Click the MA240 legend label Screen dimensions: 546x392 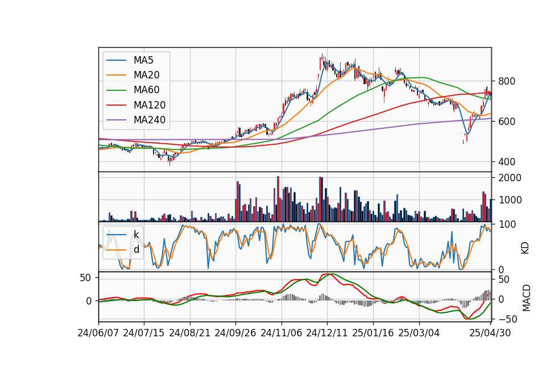pyautogui.click(x=150, y=120)
